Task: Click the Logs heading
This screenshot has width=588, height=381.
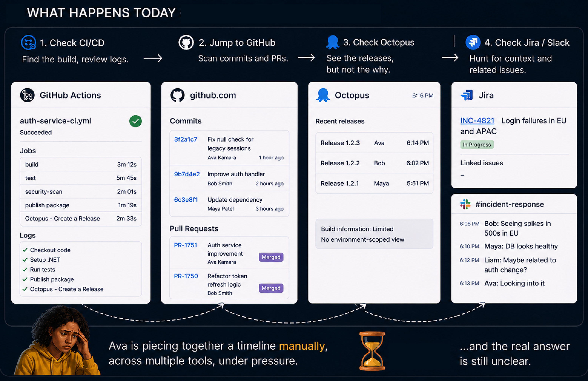Action: (28, 235)
